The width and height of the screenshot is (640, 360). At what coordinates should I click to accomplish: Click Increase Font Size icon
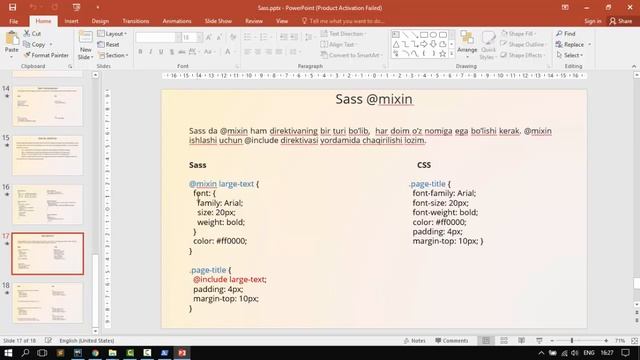pos(209,38)
